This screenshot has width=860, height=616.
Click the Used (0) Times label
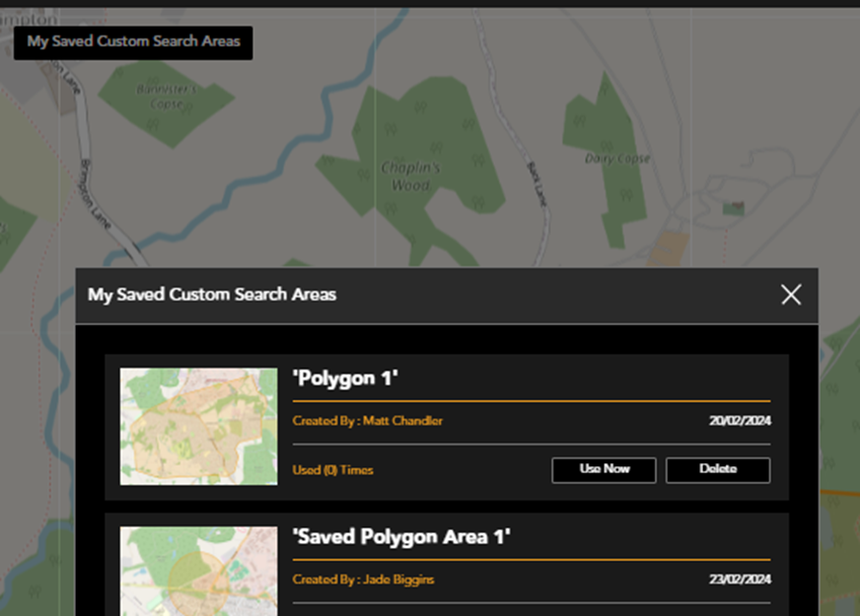click(333, 470)
